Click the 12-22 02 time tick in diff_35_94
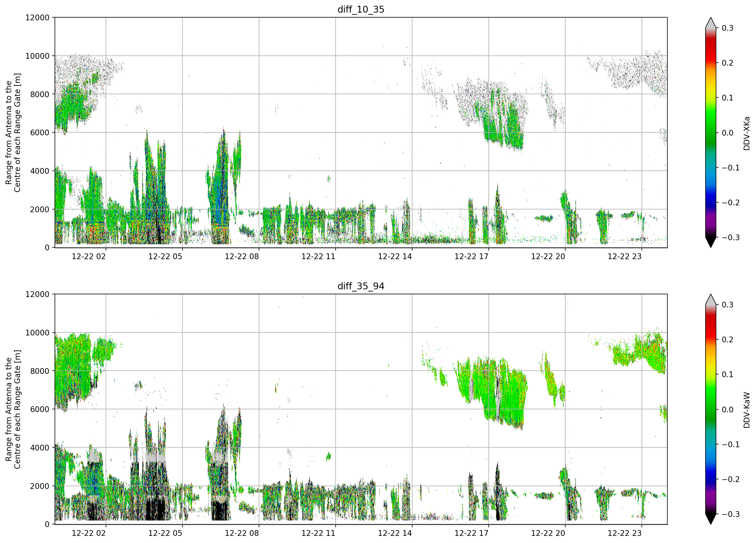756x543 pixels. (89, 533)
